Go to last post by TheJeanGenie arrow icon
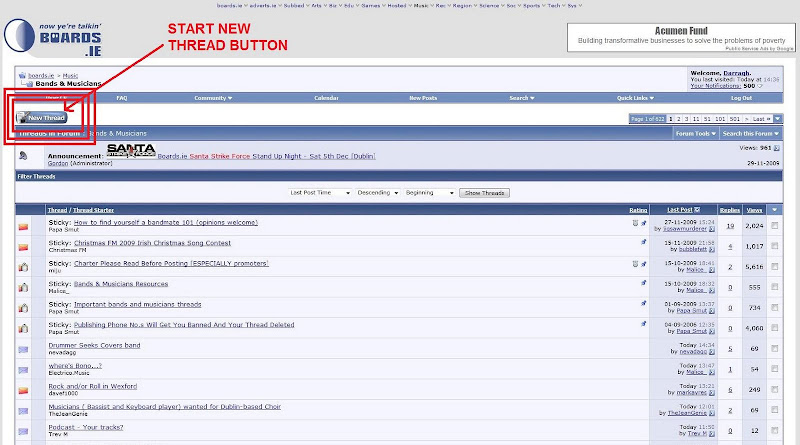 point(712,413)
